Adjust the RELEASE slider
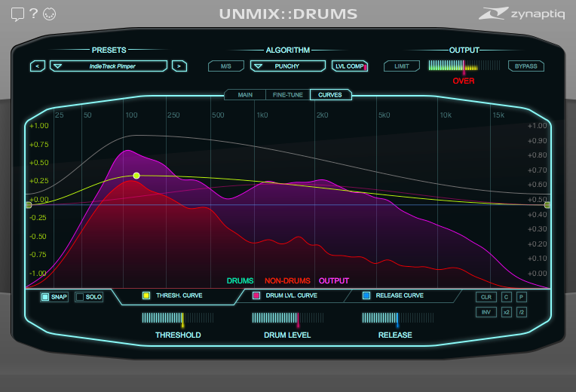The width and height of the screenshot is (576, 392). point(398,318)
